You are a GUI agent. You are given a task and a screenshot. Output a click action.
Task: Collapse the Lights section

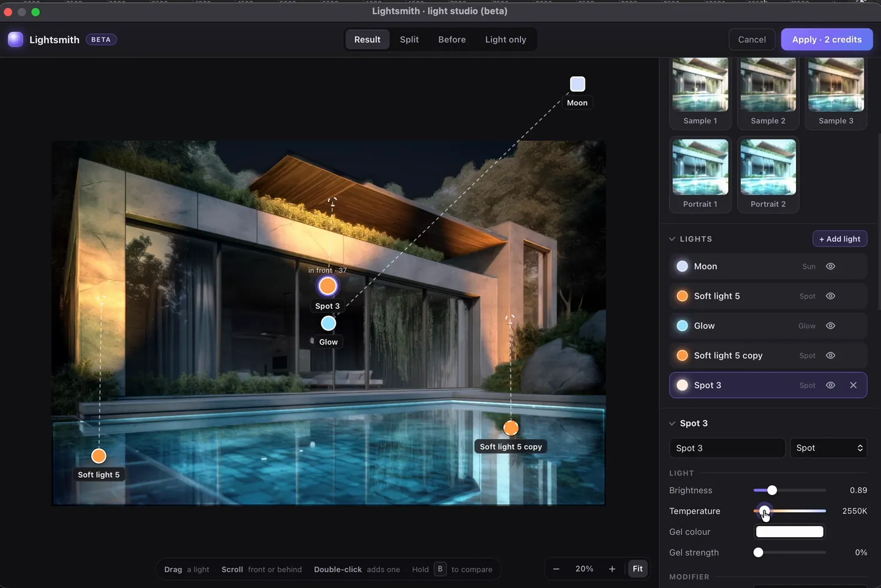click(x=672, y=239)
